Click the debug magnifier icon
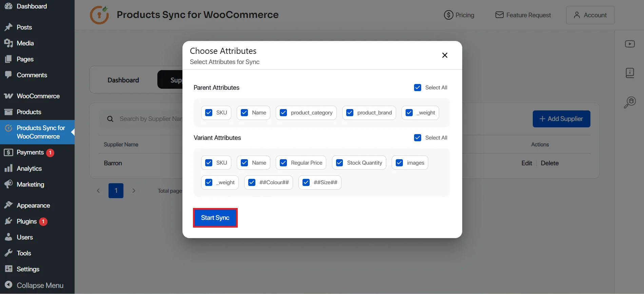 630,102
